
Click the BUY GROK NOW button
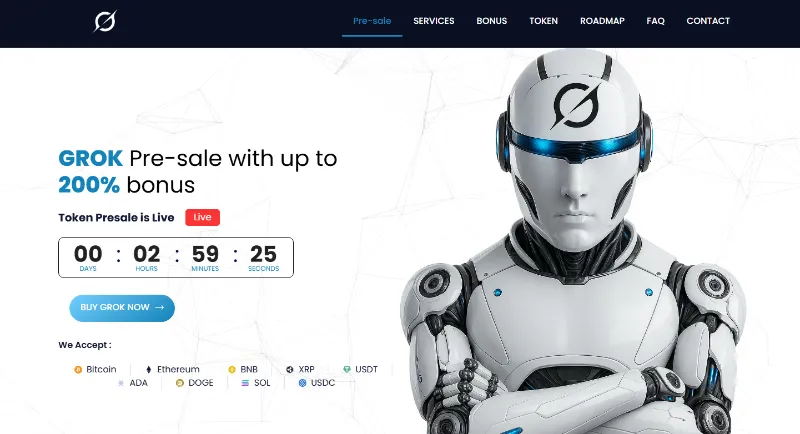point(122,308)
